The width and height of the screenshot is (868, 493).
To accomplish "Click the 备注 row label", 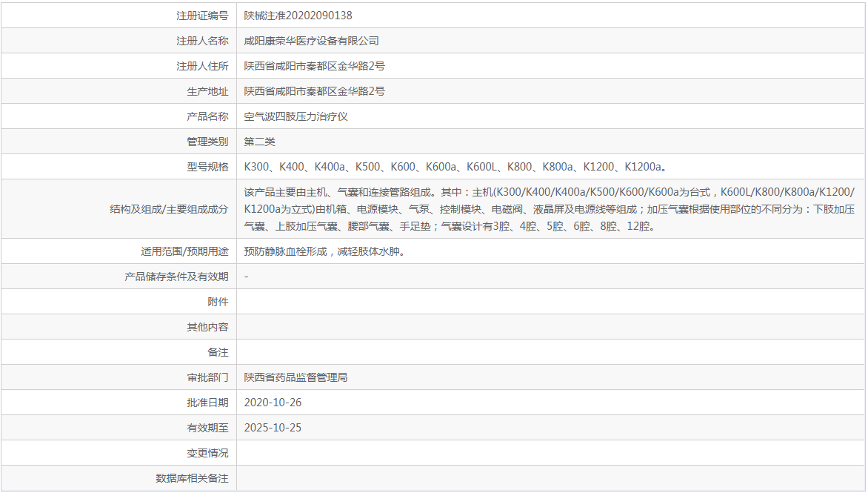I will pos(218,352).
